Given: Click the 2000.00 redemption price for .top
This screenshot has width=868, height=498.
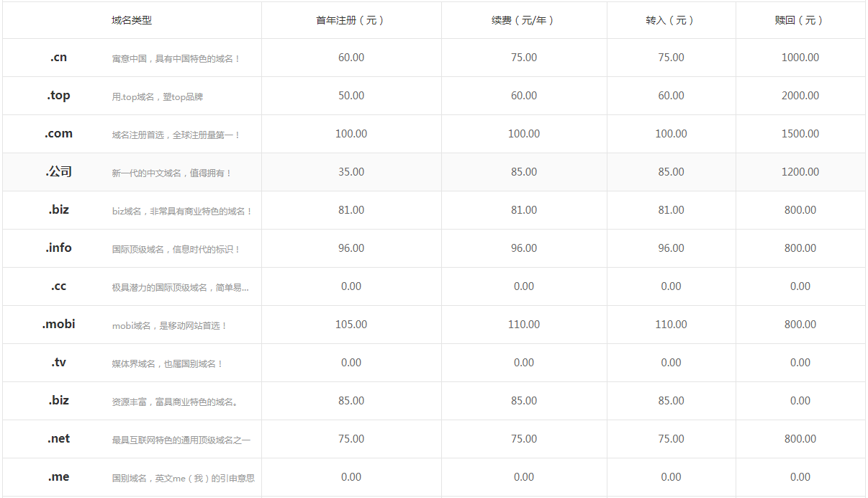Looking at the screenshot, I should pos(800,96).
